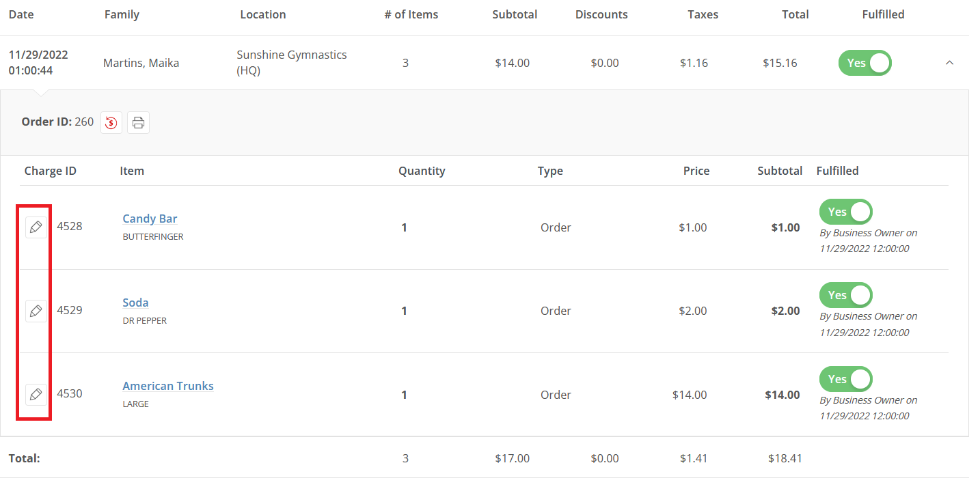Click the Discounts column header
Image resolution: width=980 pixels, height=489 pixels.
(x=601, y=14)
